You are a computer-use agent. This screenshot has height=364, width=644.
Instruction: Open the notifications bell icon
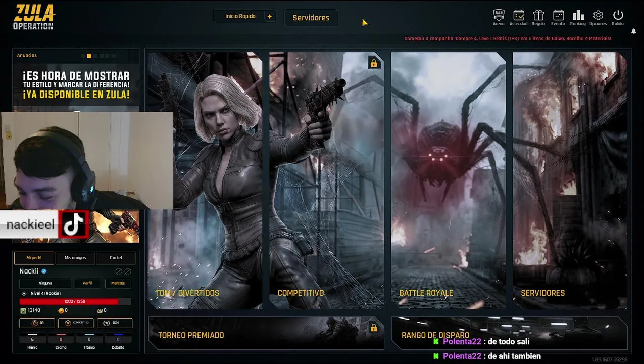point(633,31)
